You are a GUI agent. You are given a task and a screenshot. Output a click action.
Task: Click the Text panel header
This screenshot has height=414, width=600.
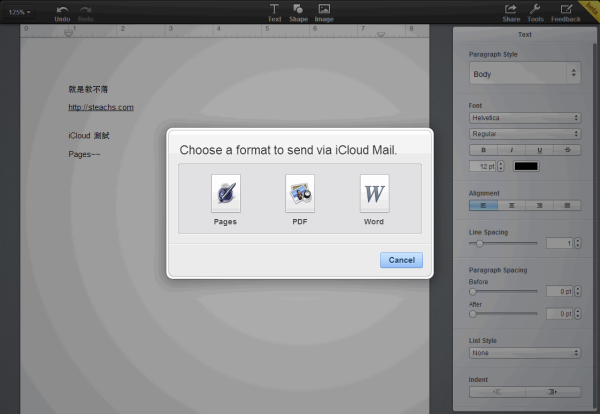525,34
